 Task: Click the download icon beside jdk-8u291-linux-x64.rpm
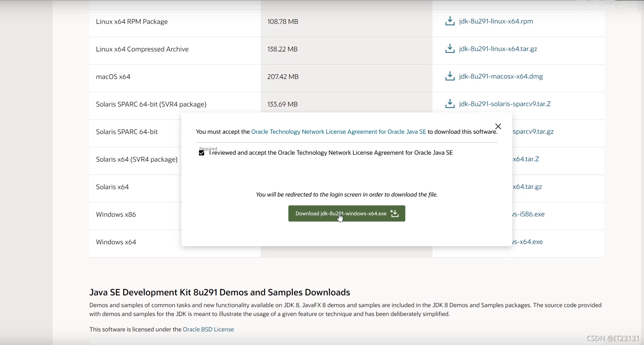coord(450,21)
